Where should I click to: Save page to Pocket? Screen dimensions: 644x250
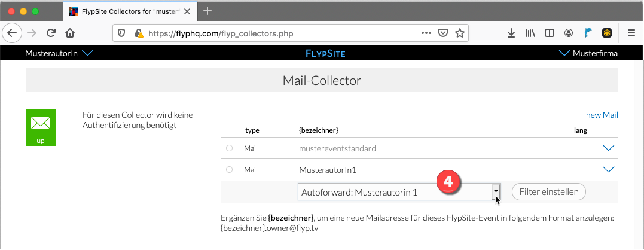pos(443,33)
